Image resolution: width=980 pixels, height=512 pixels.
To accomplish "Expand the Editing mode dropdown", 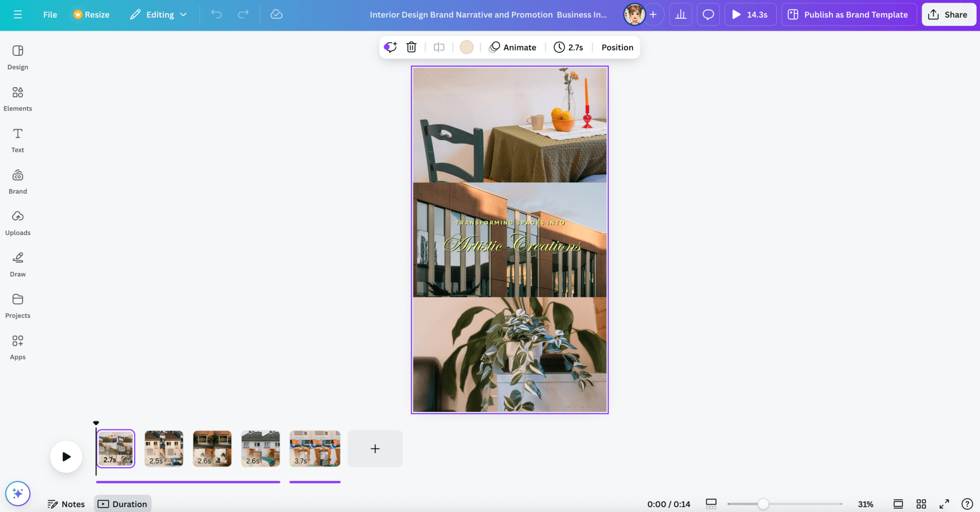I will click(158, 14).
